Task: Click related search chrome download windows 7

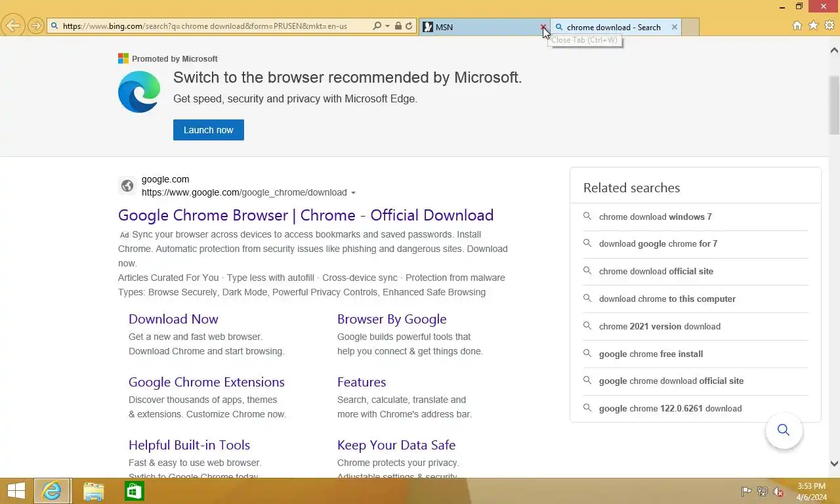Action: click(655, 217)
